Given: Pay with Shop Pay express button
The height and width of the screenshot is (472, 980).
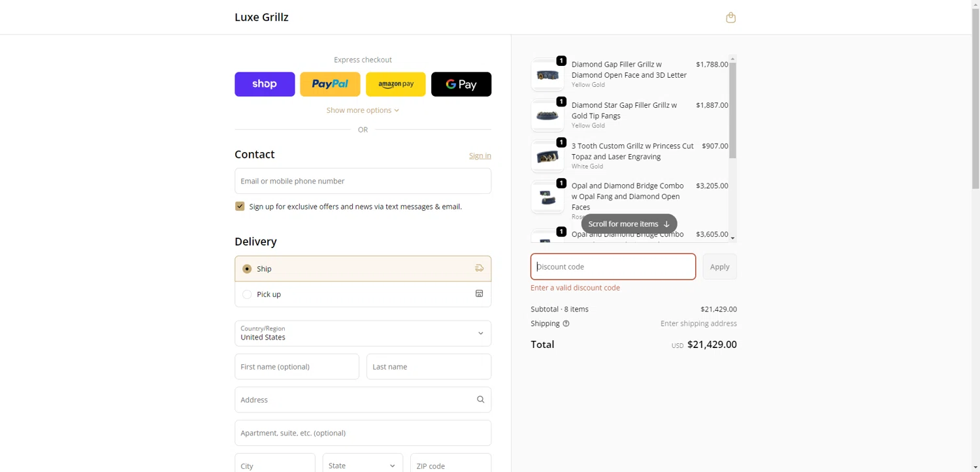Looking at the screenshot, I should (265, 84).
